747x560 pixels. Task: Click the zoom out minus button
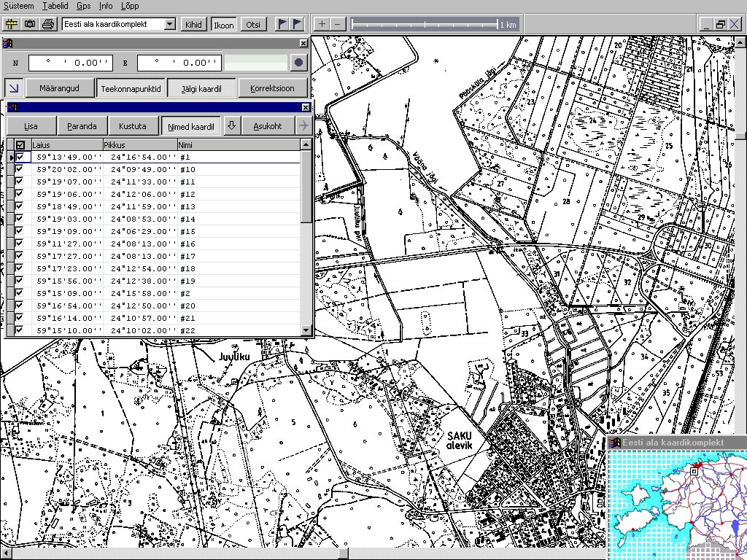[x=337, y=24]
